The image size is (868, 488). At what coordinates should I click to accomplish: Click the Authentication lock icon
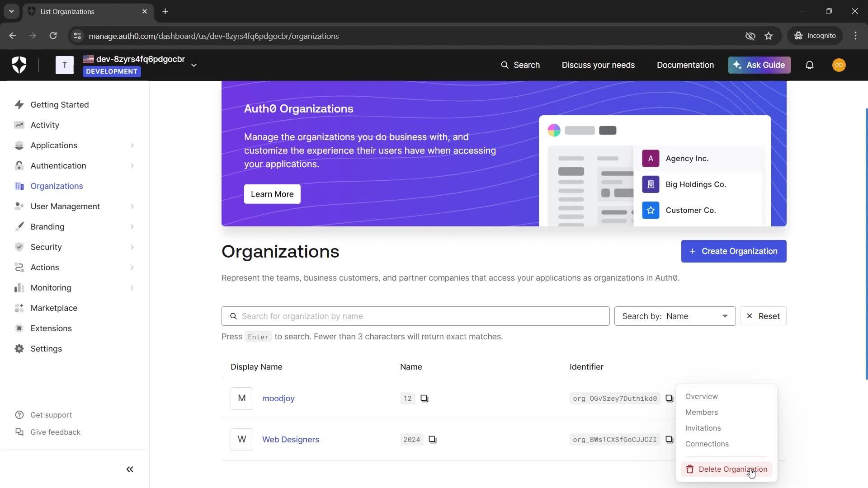(19, 166)
